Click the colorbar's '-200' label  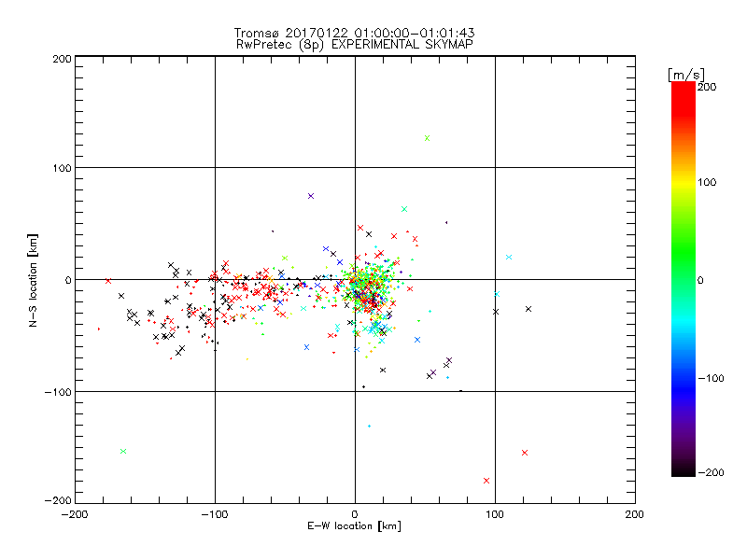coord(711,473)
